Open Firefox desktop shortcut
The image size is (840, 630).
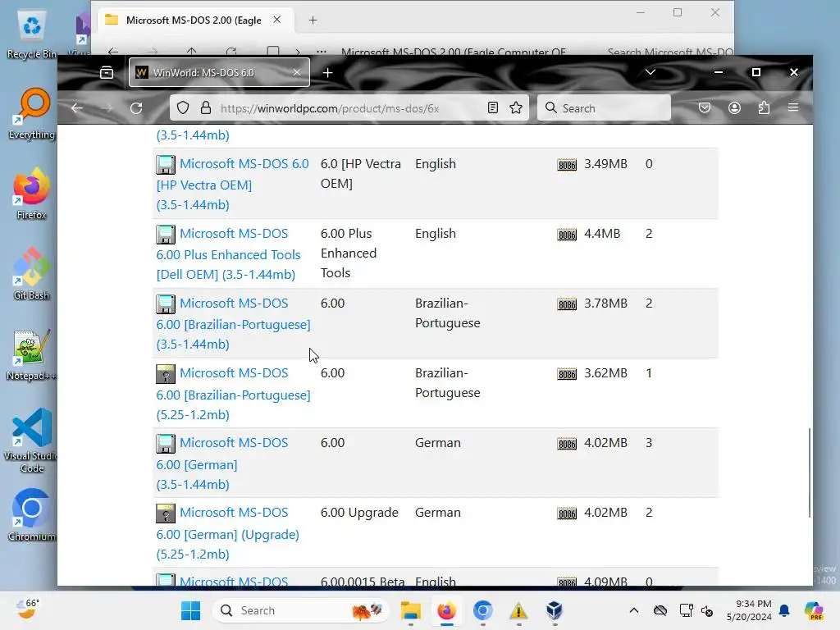(x=31, y=194)
